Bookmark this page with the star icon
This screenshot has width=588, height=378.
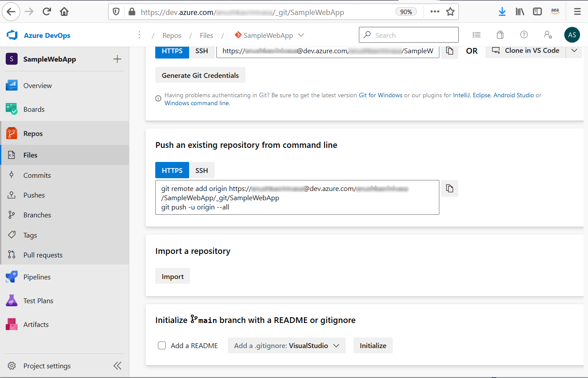coord(450,12)
